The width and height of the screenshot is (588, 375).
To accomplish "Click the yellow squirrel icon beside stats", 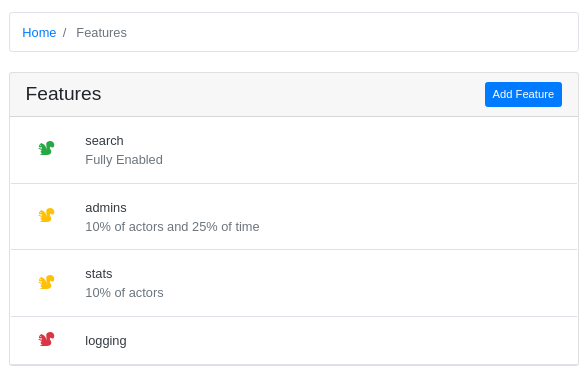I will pyautogui.click(x=46, y=282).
